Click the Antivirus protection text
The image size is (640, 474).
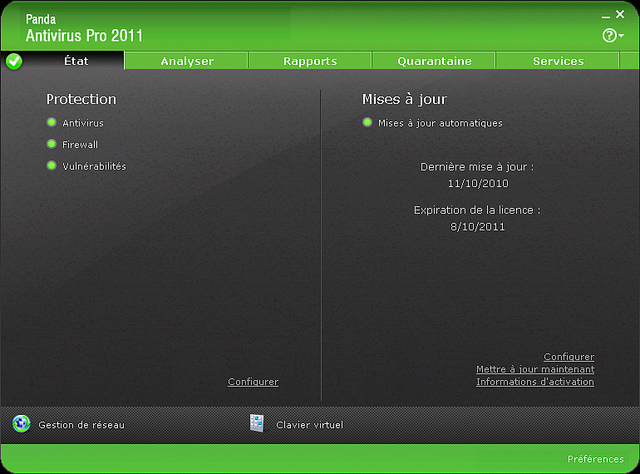83,123
